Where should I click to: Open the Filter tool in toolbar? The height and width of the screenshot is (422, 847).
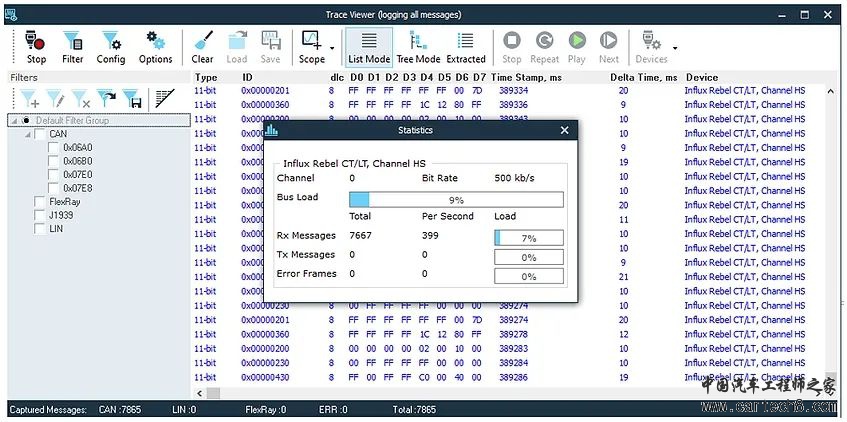[x=72, y=48]
